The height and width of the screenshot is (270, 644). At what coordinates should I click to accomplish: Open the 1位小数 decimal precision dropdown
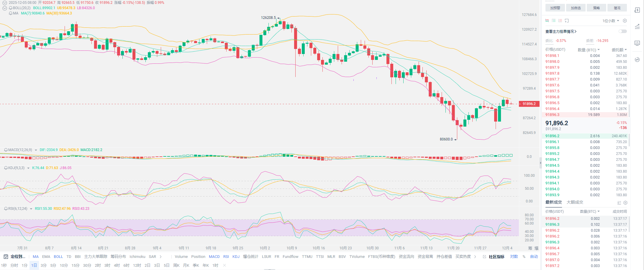coord(611,21)
